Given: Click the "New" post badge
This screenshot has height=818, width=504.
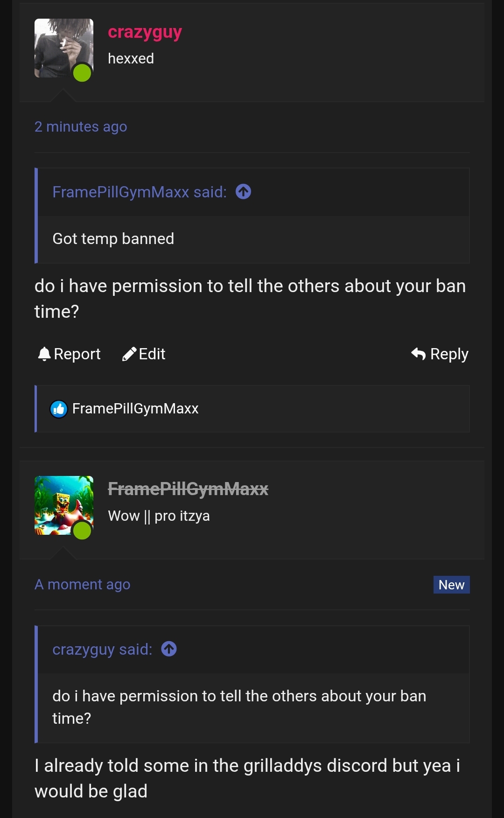Looking at the screenshot, I should click(451, 585).
